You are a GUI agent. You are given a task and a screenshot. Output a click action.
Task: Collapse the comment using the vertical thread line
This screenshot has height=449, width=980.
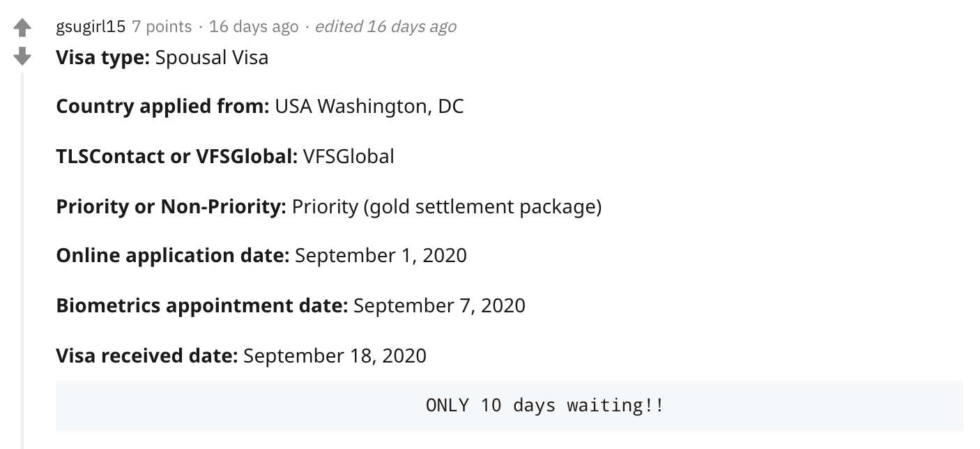[22, 258]
